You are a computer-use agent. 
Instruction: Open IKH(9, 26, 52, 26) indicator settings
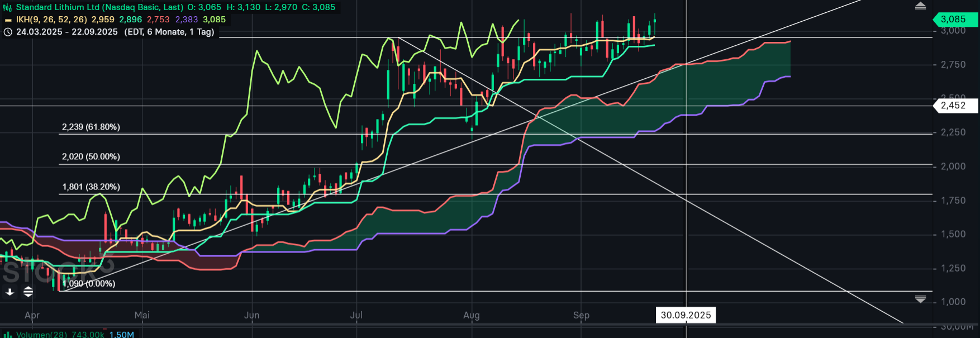pos(51,20)
